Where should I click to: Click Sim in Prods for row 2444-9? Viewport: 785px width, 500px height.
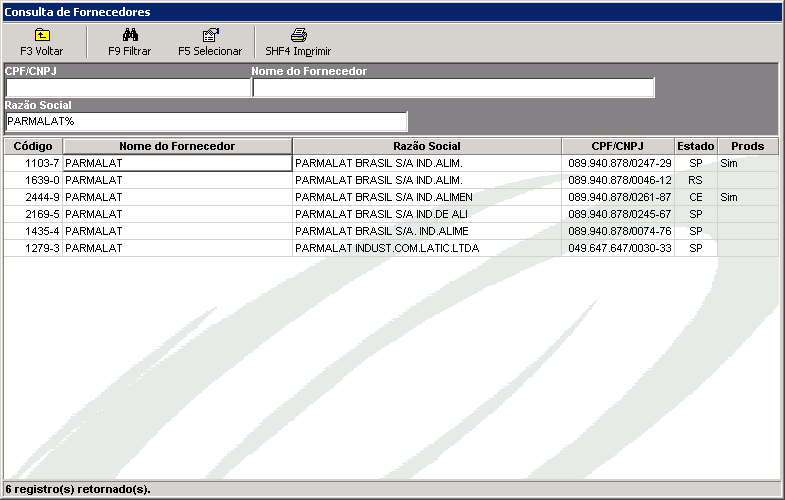click(729, 197)
